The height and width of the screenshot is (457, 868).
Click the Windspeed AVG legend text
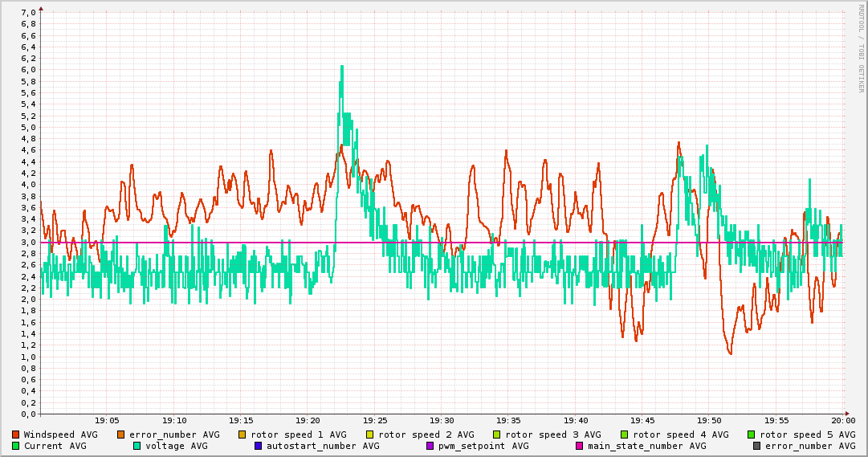61,435
